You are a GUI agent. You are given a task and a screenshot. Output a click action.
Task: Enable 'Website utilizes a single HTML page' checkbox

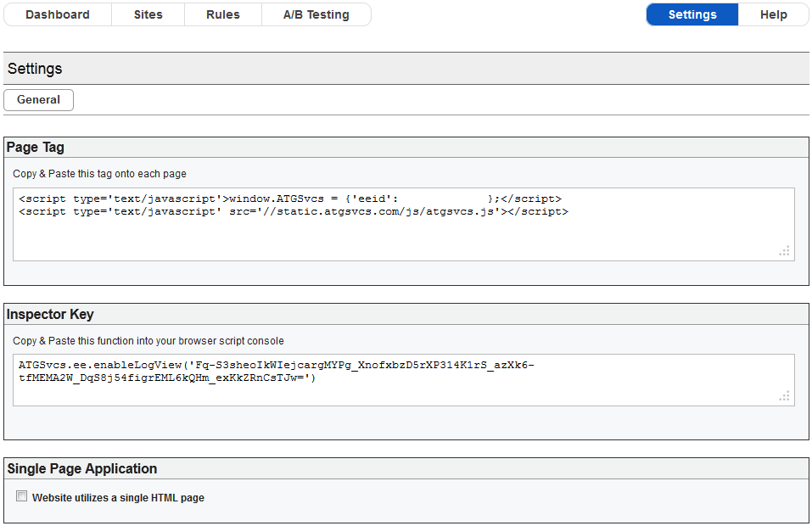tap(22, 496)
